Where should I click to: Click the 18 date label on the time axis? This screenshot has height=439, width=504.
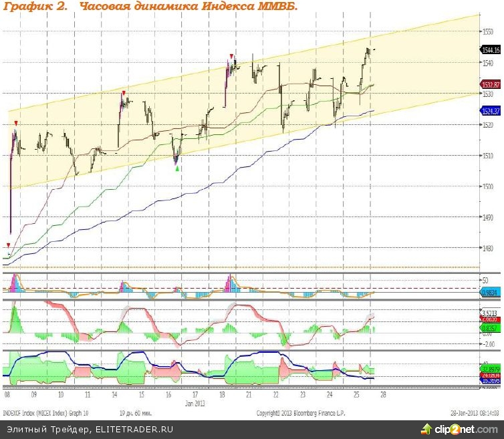(222, 395)
